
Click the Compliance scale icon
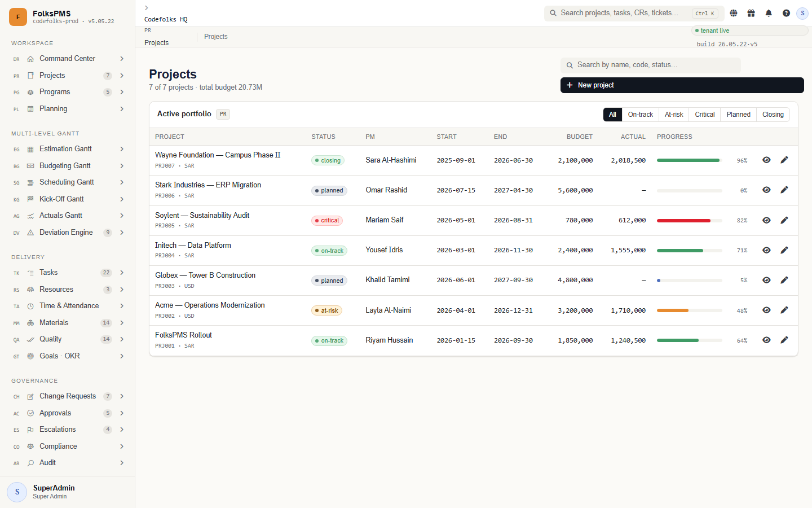(x=30, y=446)
